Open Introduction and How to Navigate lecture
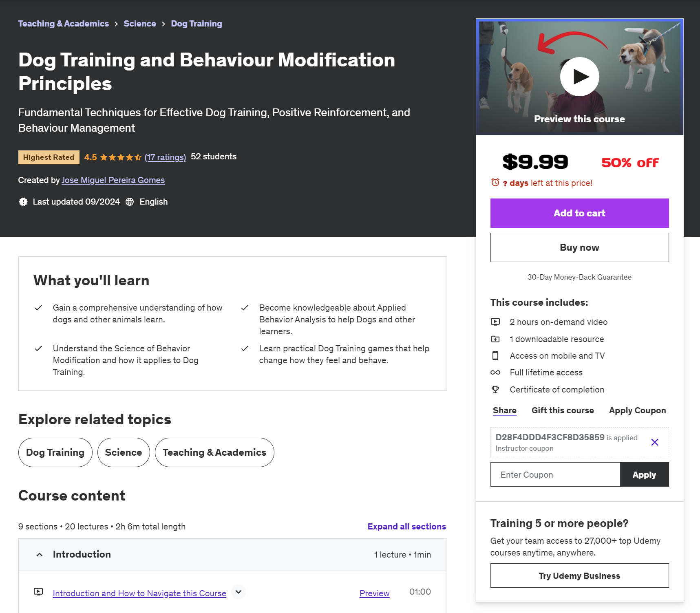 click(139, 593)
